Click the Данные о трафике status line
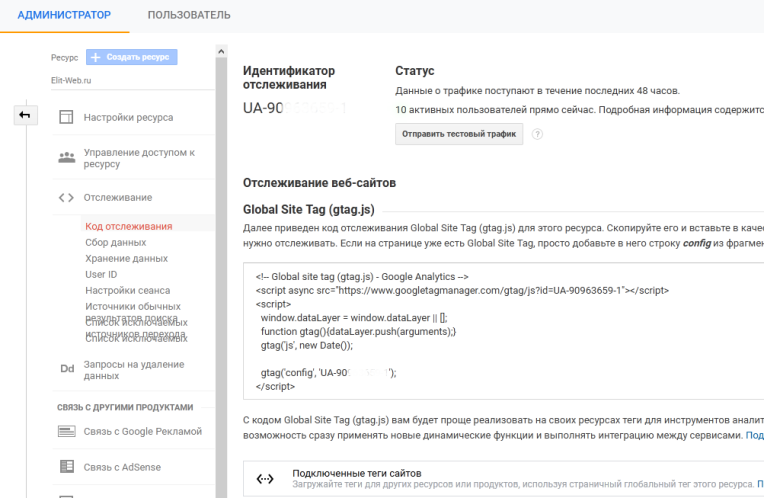This screenshot has width=764, height=498. [x=537, y=91]
